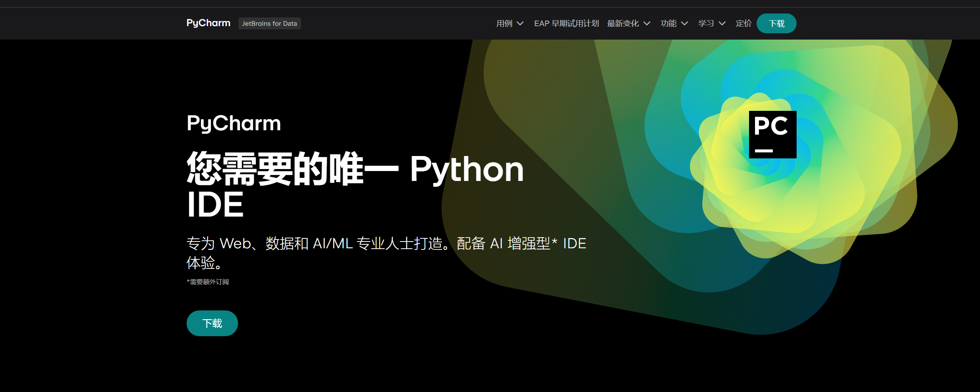Expand the 学习 dropdown menu

tap(712, 23)
